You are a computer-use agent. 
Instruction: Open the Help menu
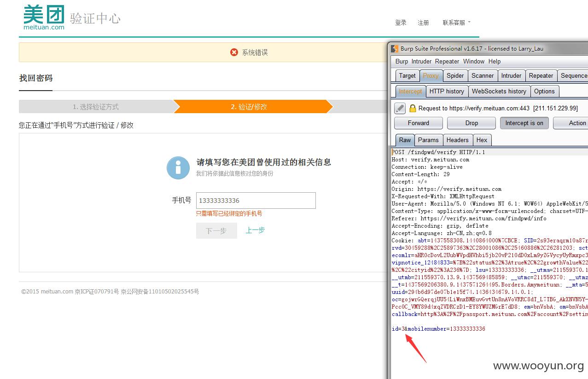click(495, 61)
